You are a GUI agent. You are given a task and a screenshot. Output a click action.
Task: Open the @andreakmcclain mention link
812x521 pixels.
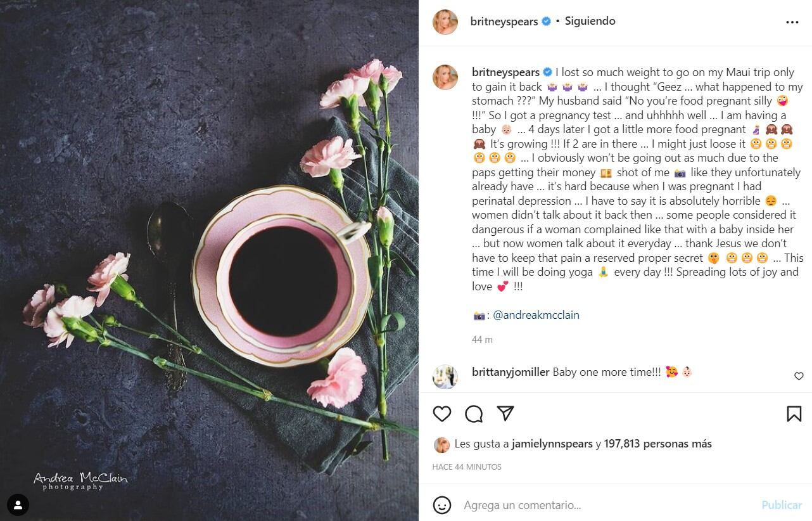[536, 315]
